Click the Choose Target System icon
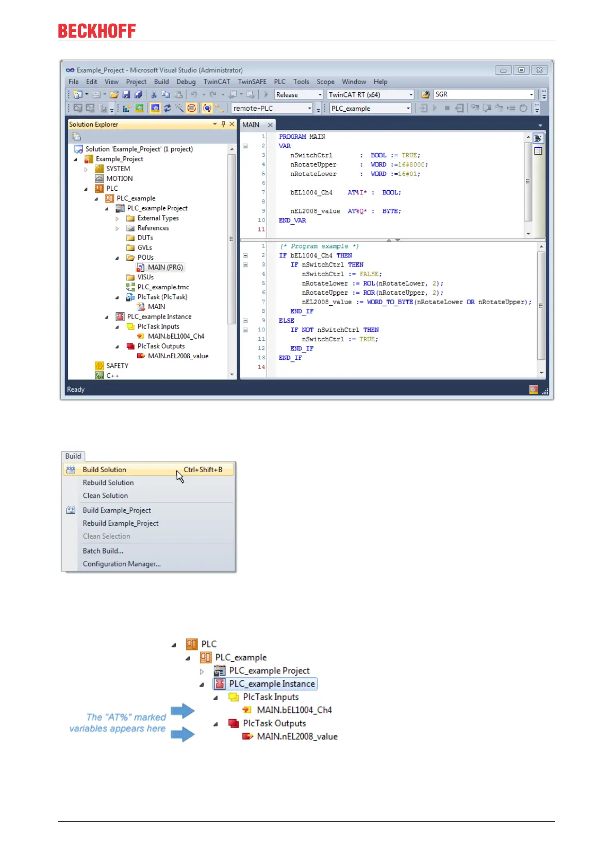 (x=219, y=108)
